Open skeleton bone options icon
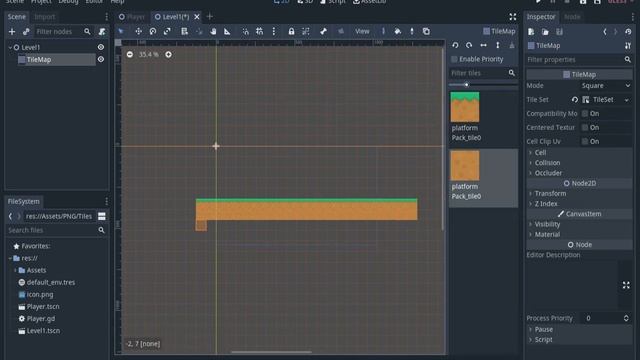 (x=323, y=31)
